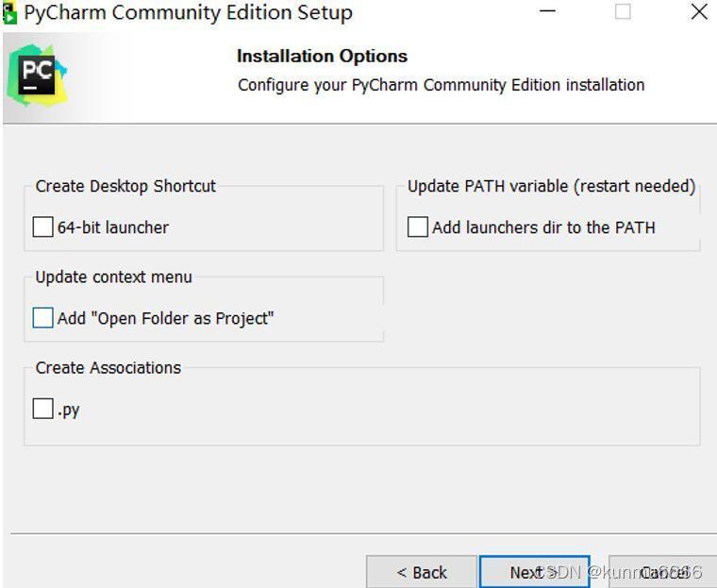This screenshot has height=588, width=717.
Task: Minimize the setup window
Action: tap(547, 11)
